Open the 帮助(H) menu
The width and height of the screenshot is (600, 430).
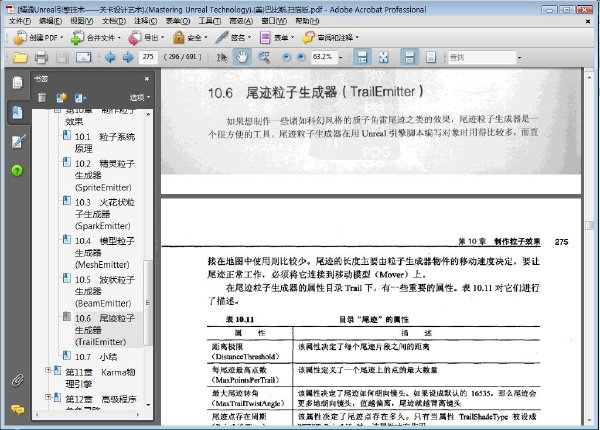[307, 21]
